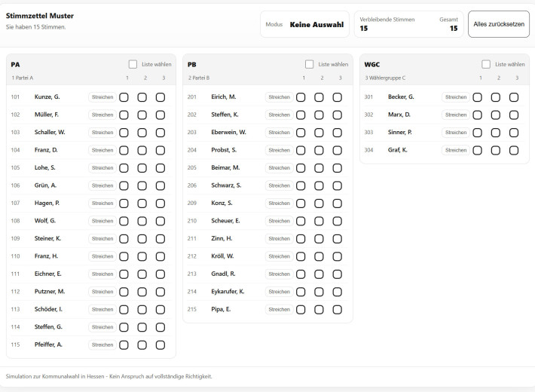The width and height of the screenshot is (535, 392).
Task: Tick second vote box for Sinner, P.
Action: tap(495, 133)
